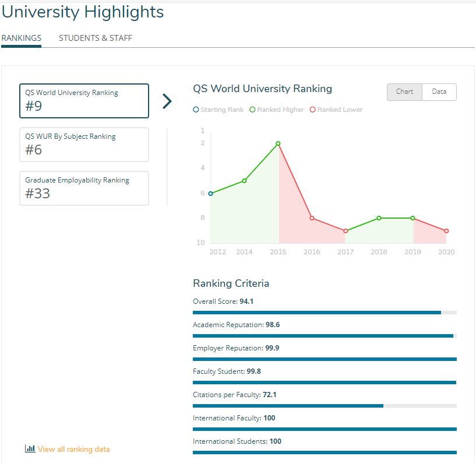Toggle the Ranked Lower legend item
The width and height of the screenshot is (476, 463).
click(336, 110)
